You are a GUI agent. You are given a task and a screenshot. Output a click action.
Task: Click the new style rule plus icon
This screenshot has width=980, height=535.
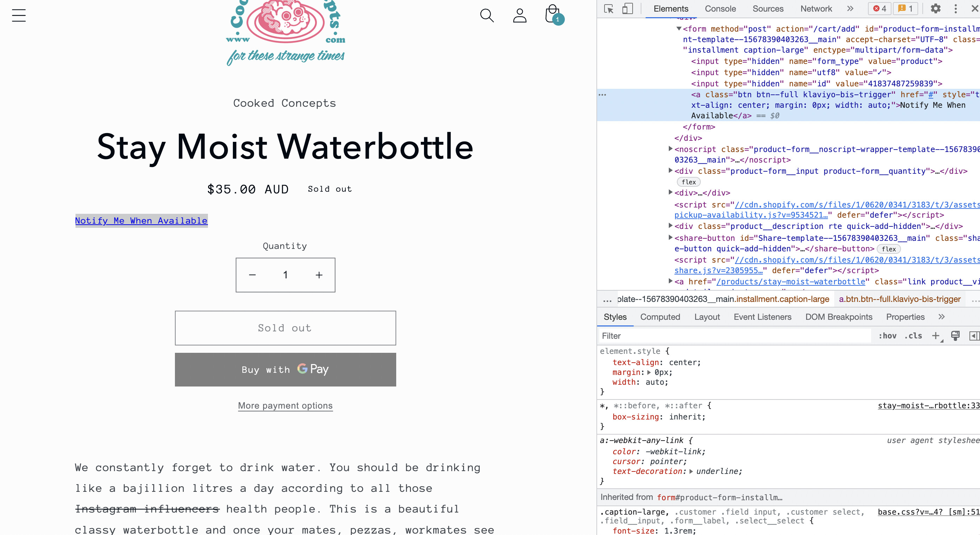[x=935, y=336]
